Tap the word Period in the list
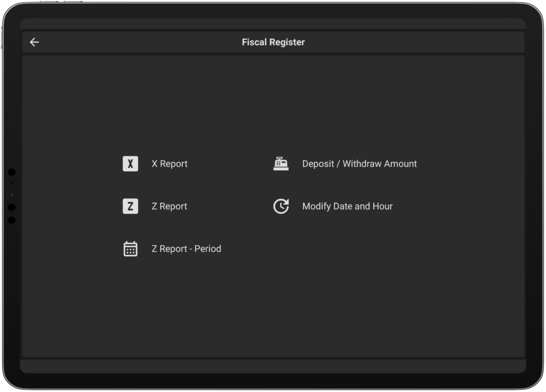Image resolution: width=546 pixels, height=392 pixels. tap(207, 249)
